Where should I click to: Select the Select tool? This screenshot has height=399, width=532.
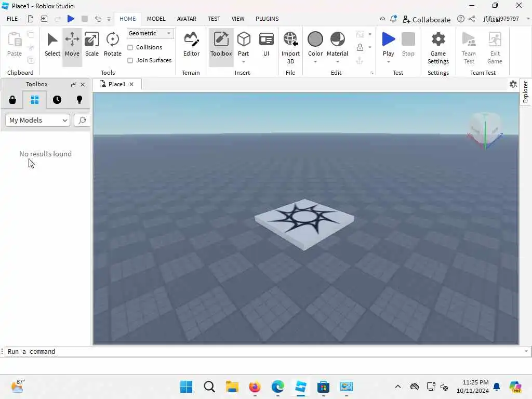click(52, 45)
